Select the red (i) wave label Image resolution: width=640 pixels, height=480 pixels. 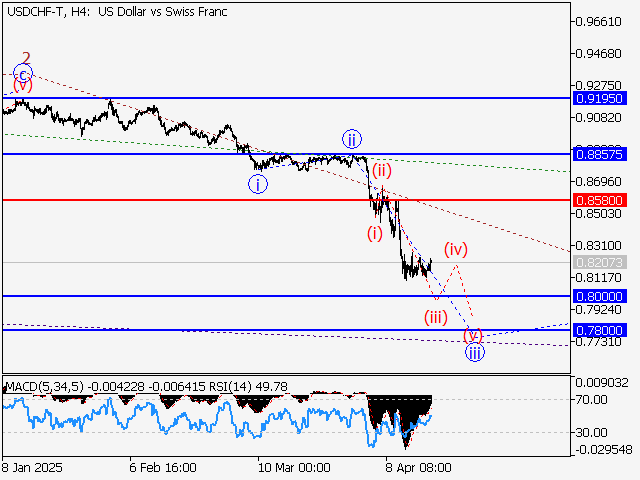click(x=374, y=234)
